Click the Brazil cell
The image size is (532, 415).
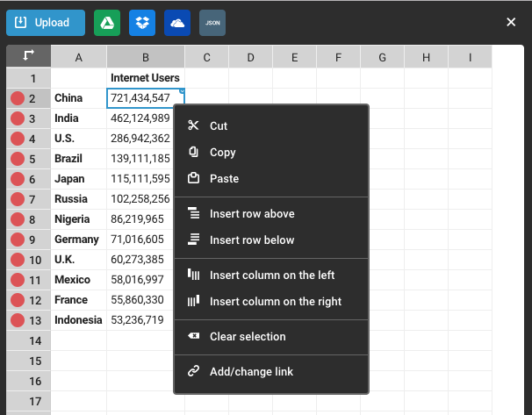click(x=79, y=159)
